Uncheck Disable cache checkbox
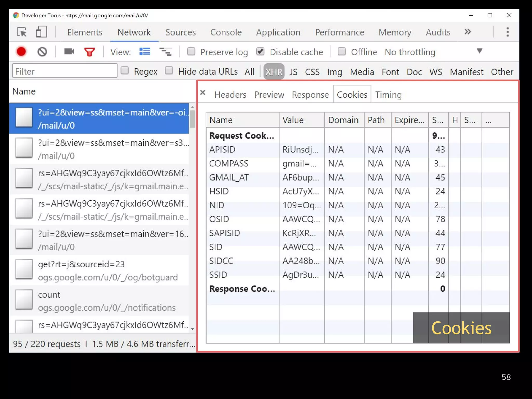The image size is (532, 399). point(260,51)
